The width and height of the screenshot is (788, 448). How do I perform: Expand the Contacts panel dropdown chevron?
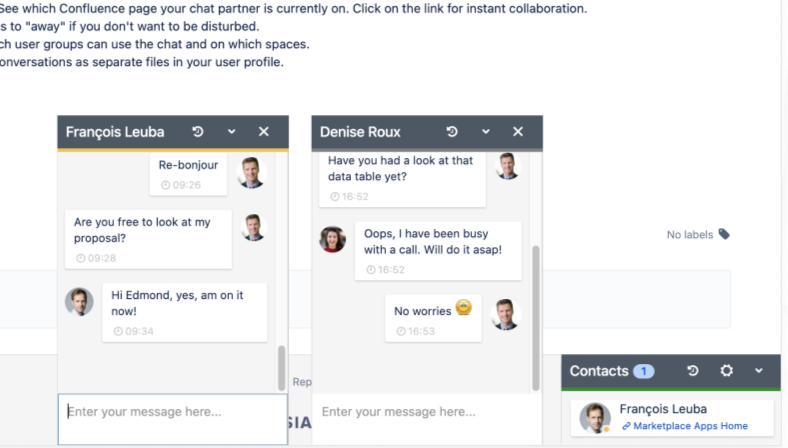click(x=760, y=371)
